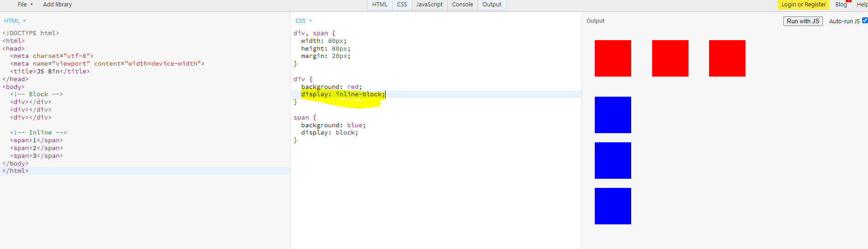Toggle the Console panel tab
Viewport: 868px width, 249px height.
[463, 5]
